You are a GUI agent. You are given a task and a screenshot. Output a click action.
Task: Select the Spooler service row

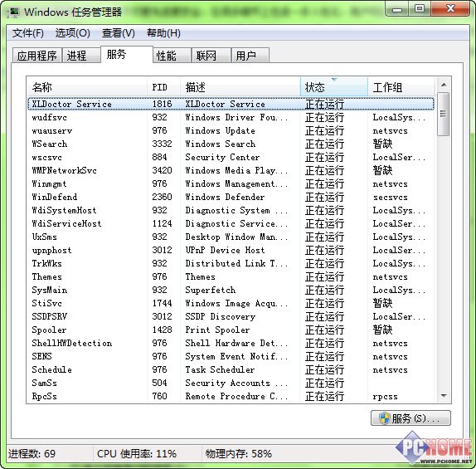pyautogui.click(x=231, y=330)
